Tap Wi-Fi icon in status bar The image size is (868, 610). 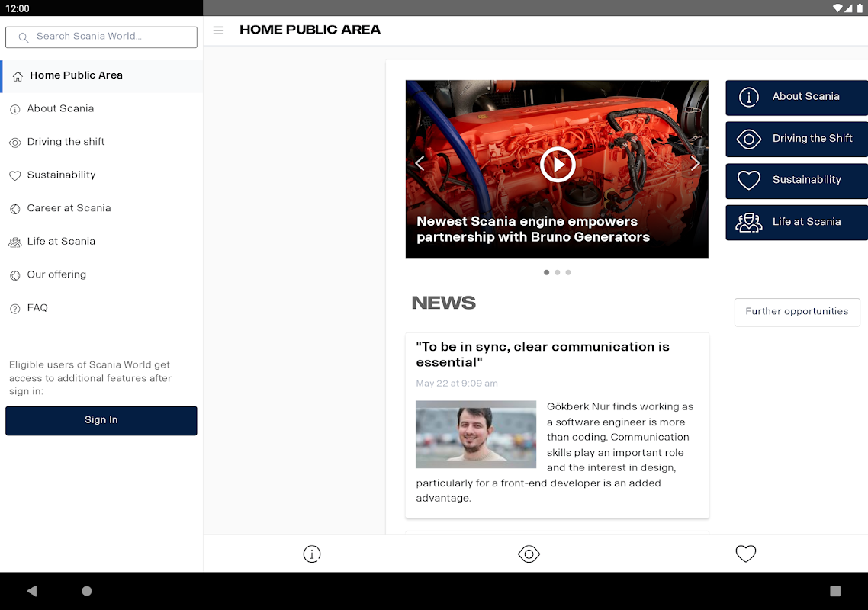(837, 8)
